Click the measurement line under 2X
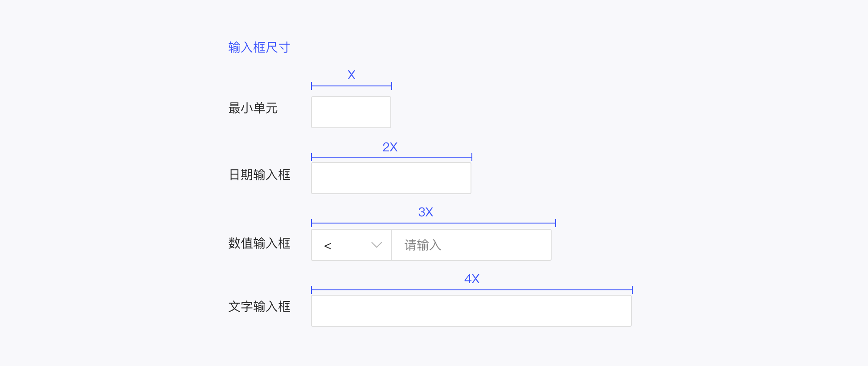The image size is (868, 366). [391, 157]
